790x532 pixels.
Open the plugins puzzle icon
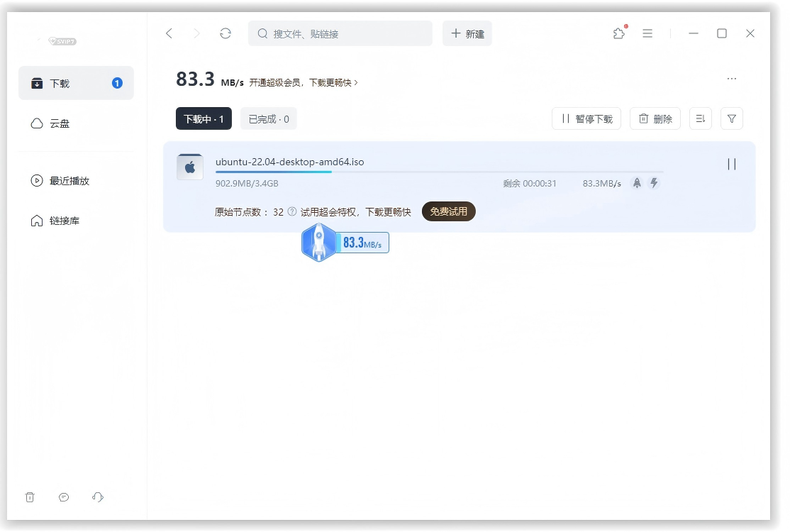tap(619, 33)
